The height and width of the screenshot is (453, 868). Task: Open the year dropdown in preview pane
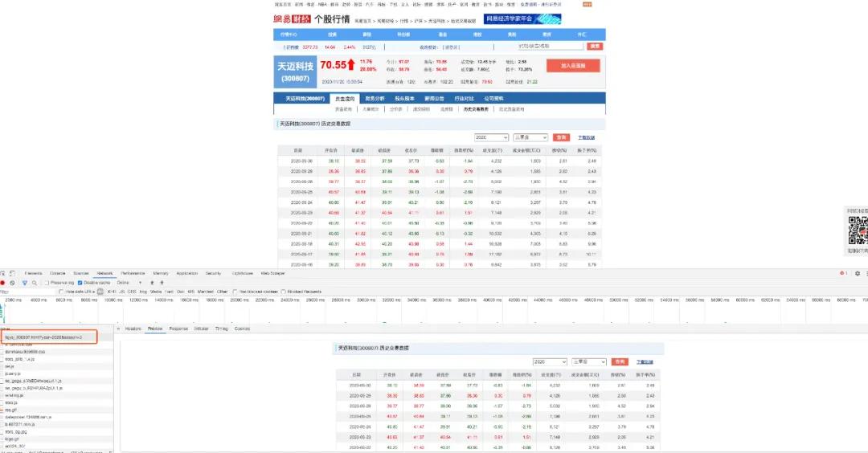(x=550, y=361)
